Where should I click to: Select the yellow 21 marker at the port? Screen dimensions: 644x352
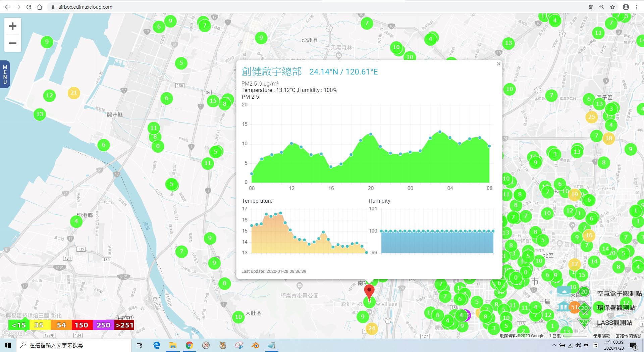(x=74, y=93)
